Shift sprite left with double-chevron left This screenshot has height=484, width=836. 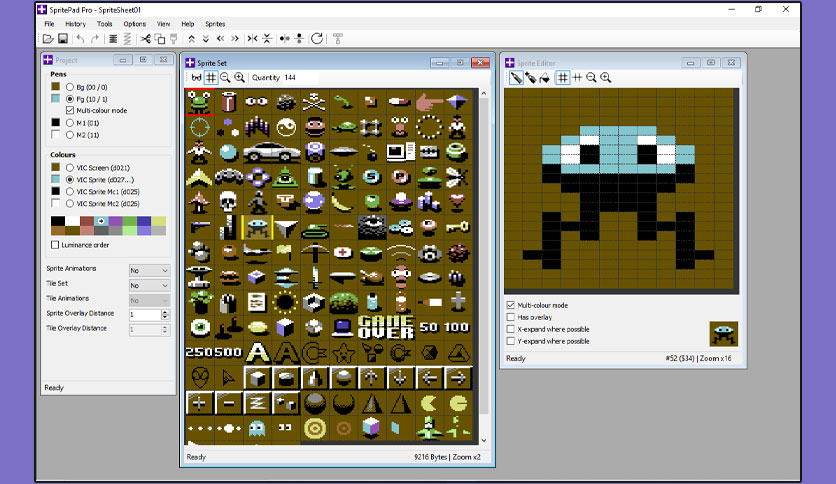pyautogui.click(x=220, y=38)
